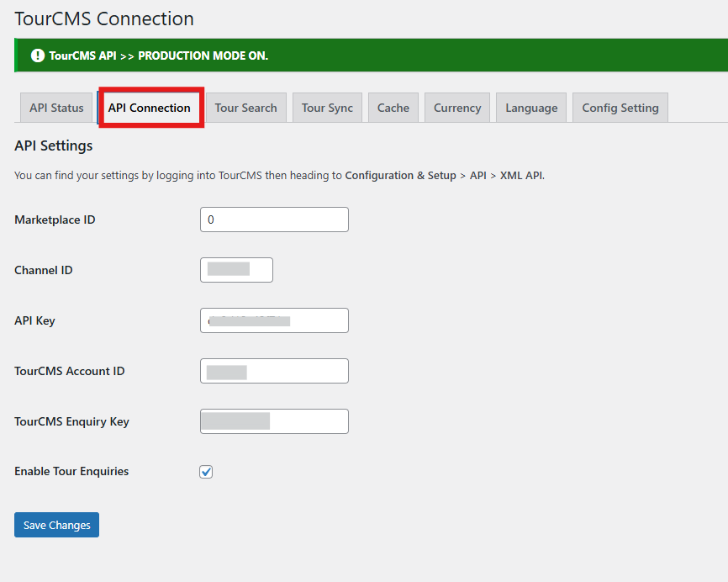The image size is (728, 582).
Task: View the Config Setting tab
Action: point(620,108)
